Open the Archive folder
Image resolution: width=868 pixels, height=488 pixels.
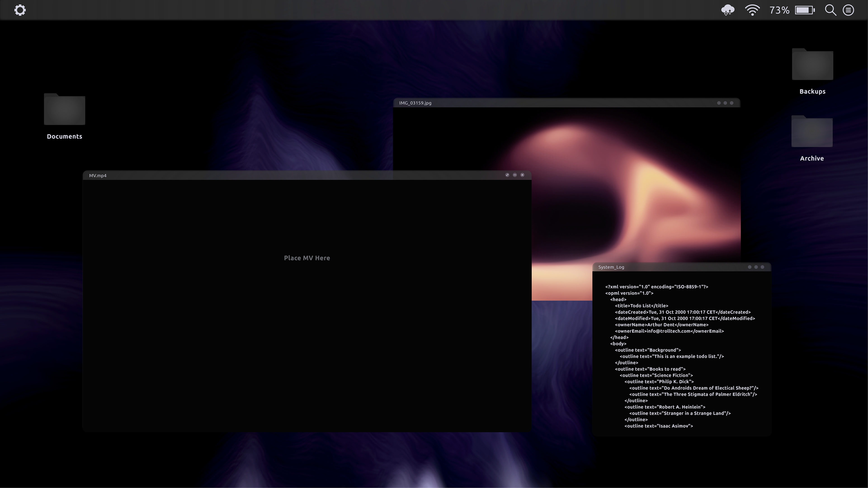(812, 132)
